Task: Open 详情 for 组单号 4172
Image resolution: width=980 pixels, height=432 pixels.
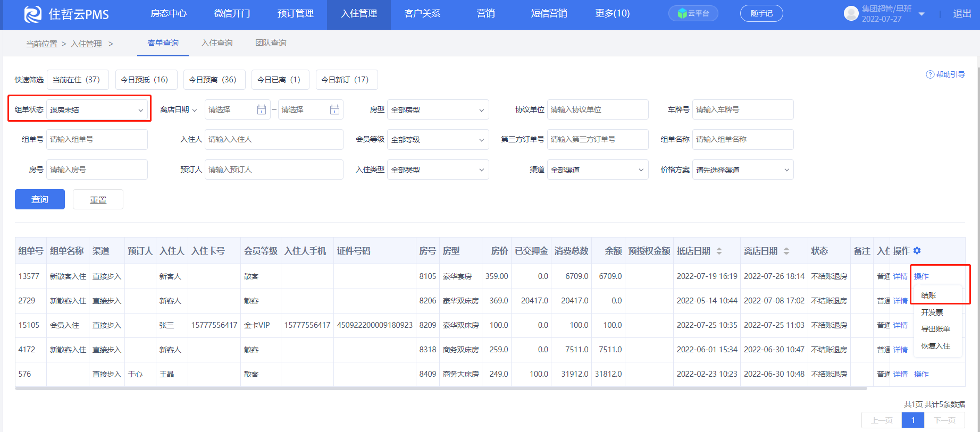Action: coord(900,350)
